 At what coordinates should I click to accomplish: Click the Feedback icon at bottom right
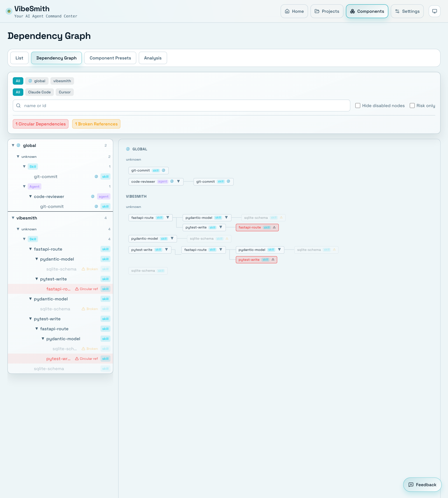(x=411, y=485)
